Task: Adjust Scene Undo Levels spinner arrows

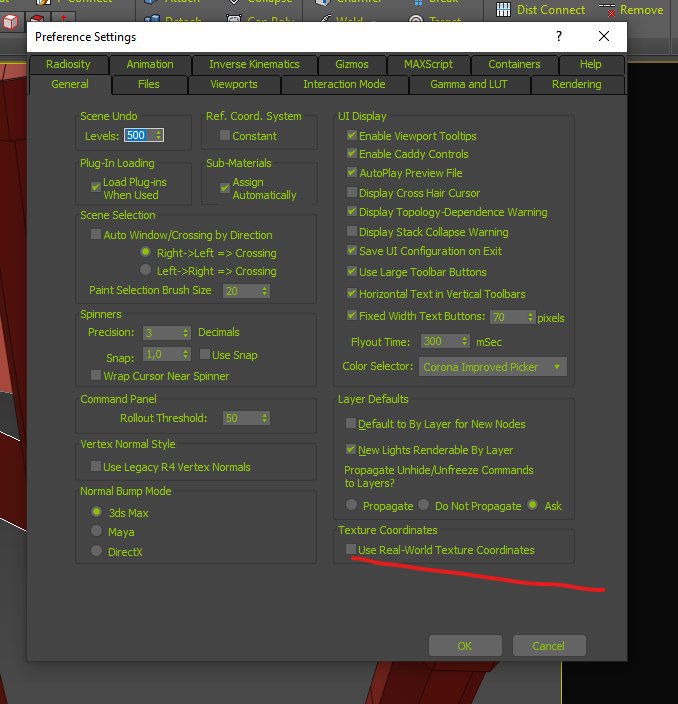Action: pos(159,135)
